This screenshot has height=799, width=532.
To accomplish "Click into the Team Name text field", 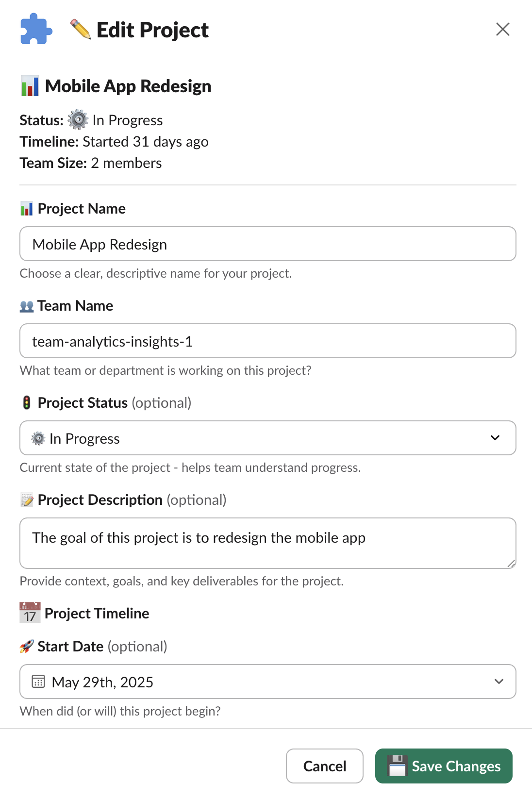I will pos(268,341).
